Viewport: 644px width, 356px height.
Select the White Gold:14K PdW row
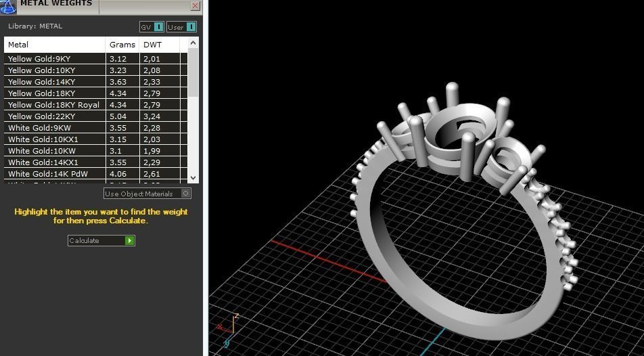point(95,174)
